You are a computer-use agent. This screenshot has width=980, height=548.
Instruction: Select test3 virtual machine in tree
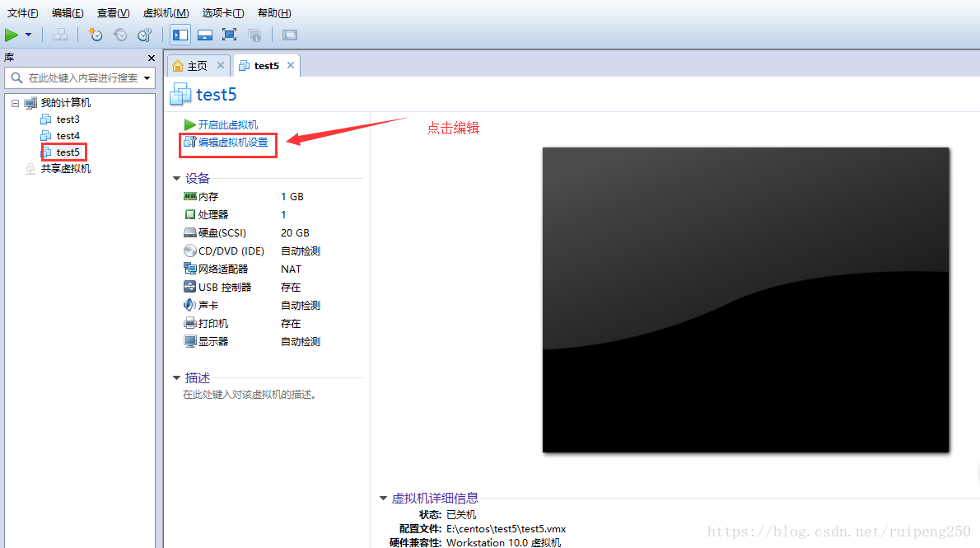[x=68, y=119]
